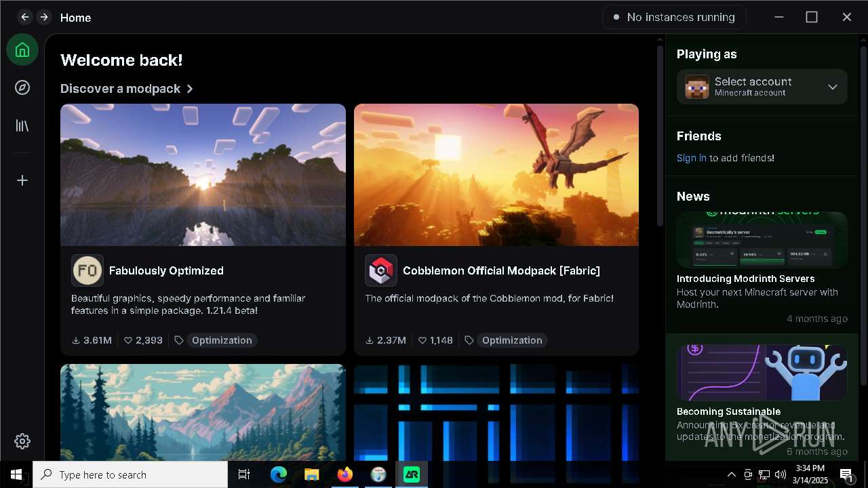Click the back arrow navigation button
This screenshot has width=868, height=488.
coord(25,17)
